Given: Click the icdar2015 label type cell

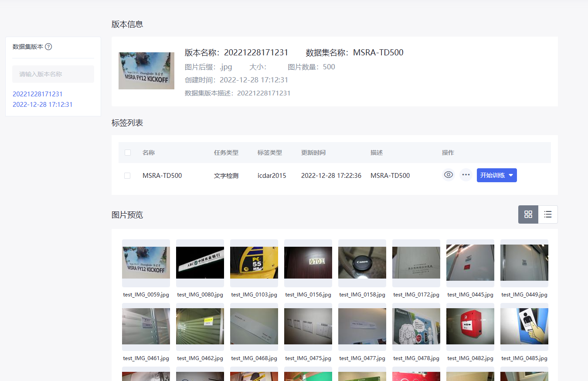Looking at the screenshot, I should 272,176.
